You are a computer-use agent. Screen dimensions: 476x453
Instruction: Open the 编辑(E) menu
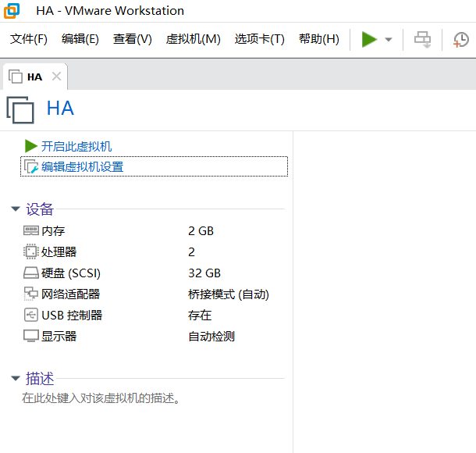[80, 39]
